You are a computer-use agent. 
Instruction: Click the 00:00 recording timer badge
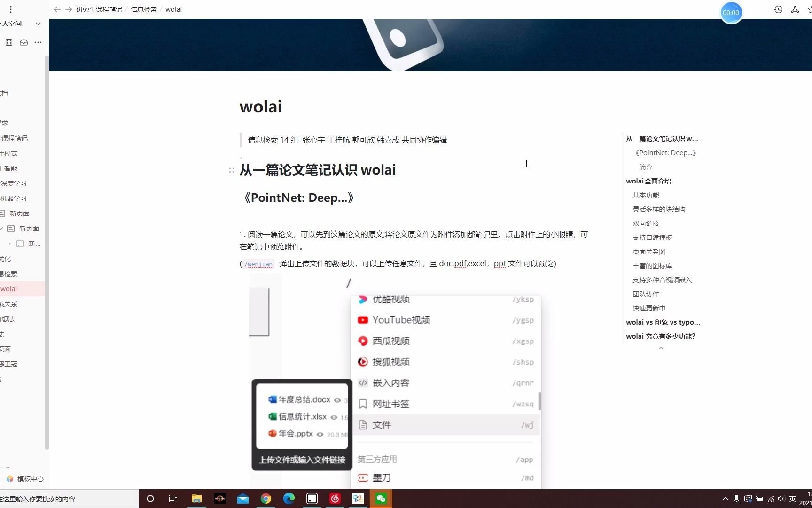[731, 13]
